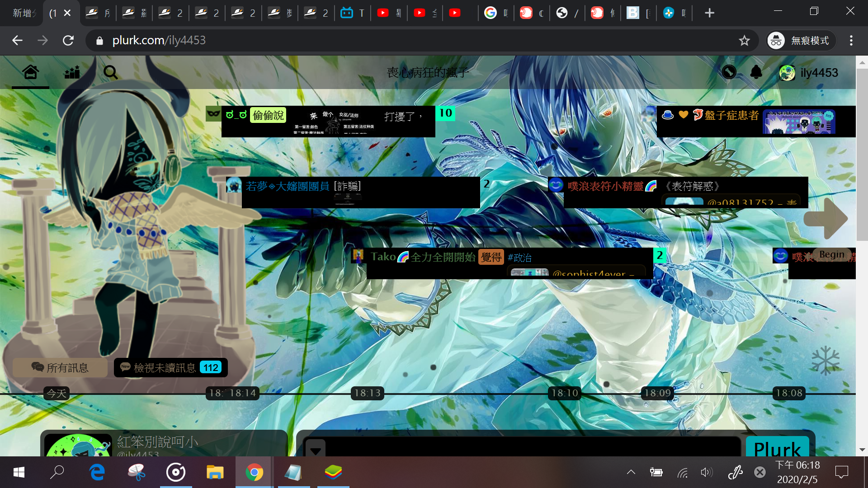Viewport: 868px width, 488px height.
Task: Click the blue avatar beside 噗浪表符小精靈
Action: click(x=556, y=185)
